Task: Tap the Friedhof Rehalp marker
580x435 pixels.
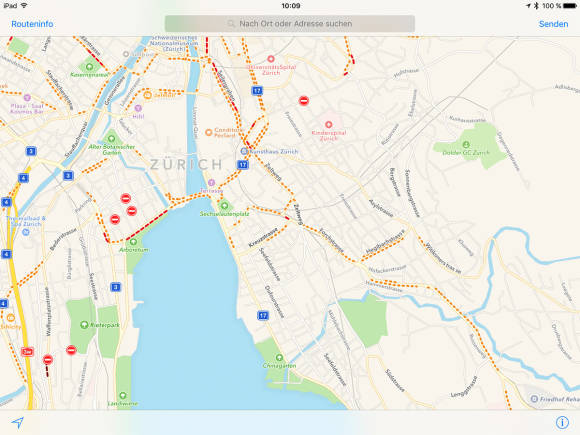Action: pyautogui.click(x=534, y=399)
